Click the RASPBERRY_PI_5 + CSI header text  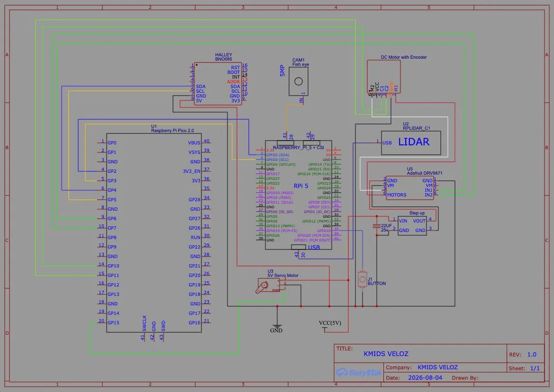(298, 148)
